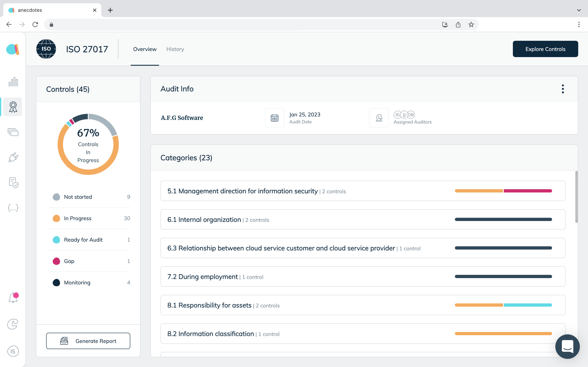Image resolution: width=588 pixels, height=367 pixels.
Task: Bookmark the page with the star icon
Action: click(x=471, y=24)
